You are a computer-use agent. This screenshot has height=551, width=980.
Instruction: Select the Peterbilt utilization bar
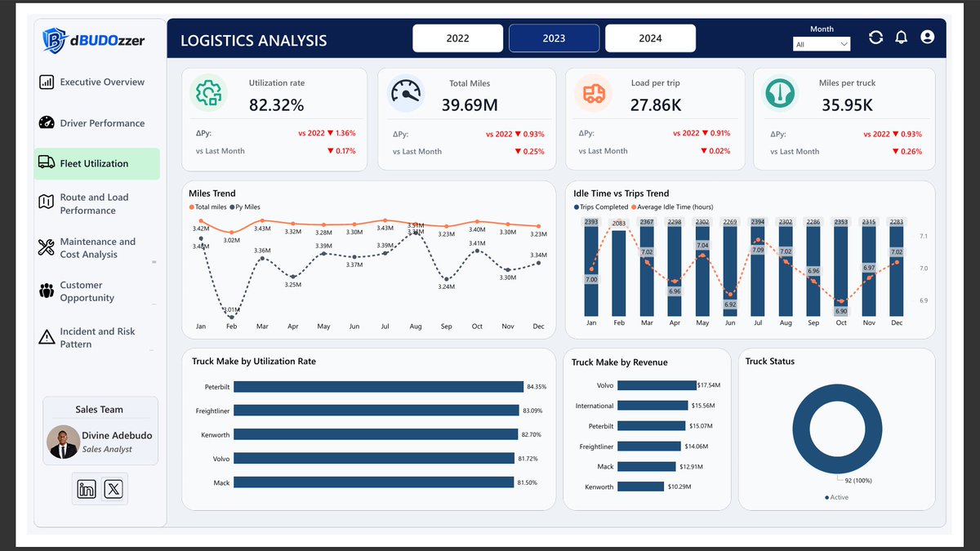click(378, 386)
